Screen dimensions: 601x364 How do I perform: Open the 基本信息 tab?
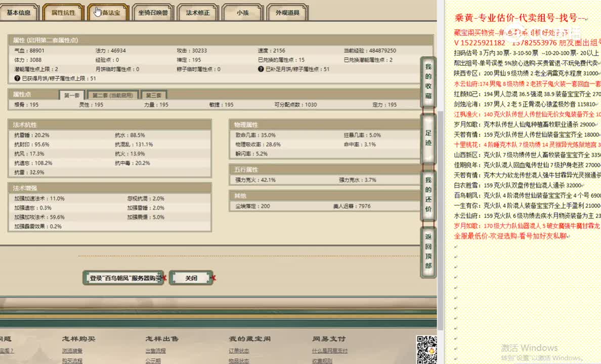(x=19, y=12)
